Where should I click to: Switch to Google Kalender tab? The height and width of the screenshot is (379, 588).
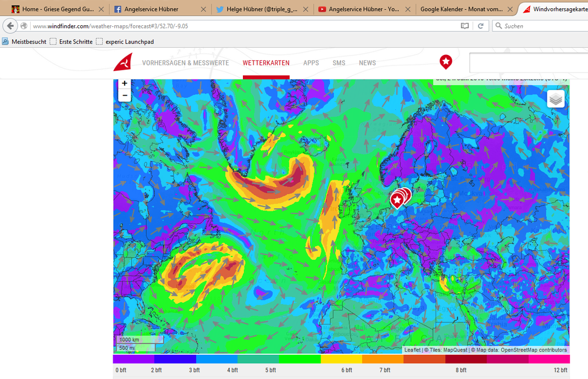(467, 9)
